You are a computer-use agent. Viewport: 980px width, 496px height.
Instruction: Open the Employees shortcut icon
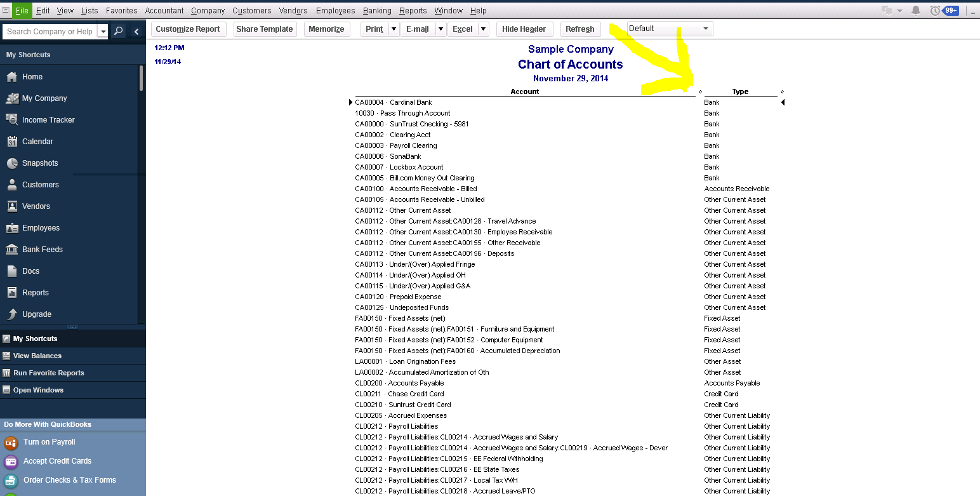click(11, 228)
